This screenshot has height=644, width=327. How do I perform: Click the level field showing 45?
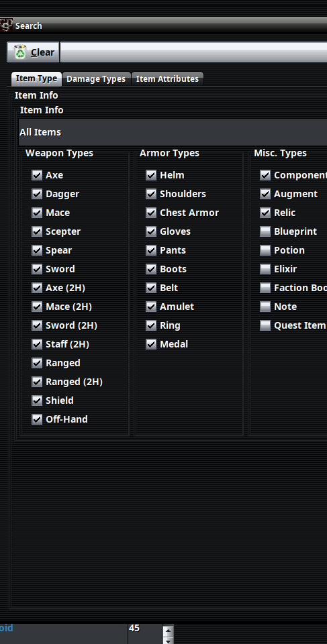click(145, 634)
